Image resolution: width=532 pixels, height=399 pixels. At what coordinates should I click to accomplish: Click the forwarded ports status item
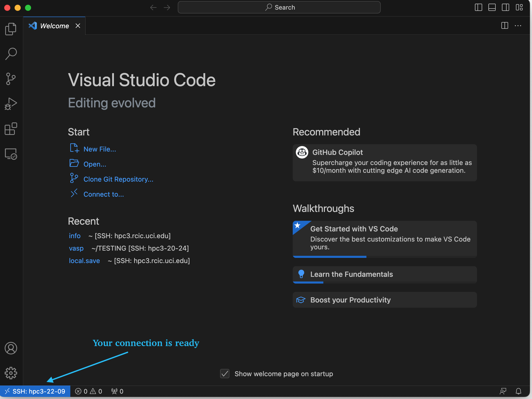(x=117, y=391)
